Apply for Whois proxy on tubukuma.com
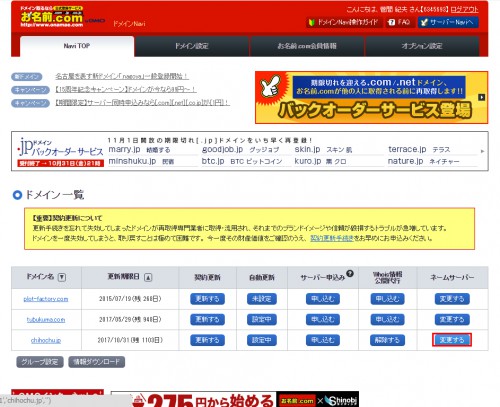The width and height of the screenshot is (500, 407). coord(387,319)
